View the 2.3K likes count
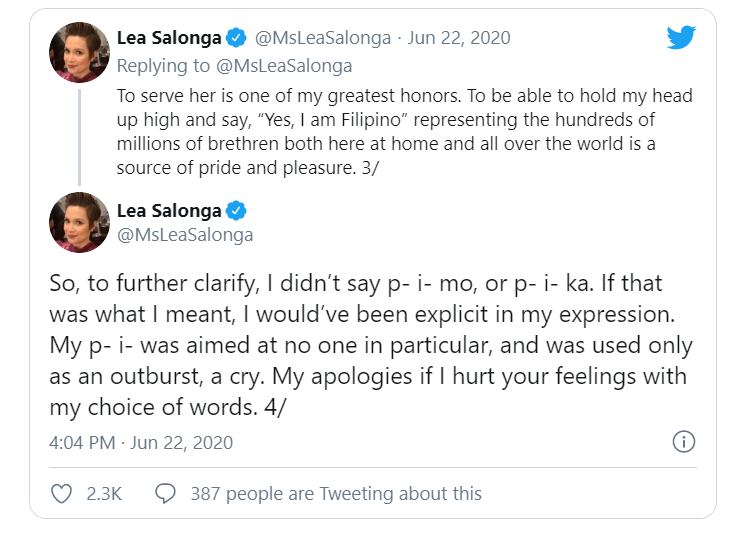744x533 pixels. tap(104, 494)
